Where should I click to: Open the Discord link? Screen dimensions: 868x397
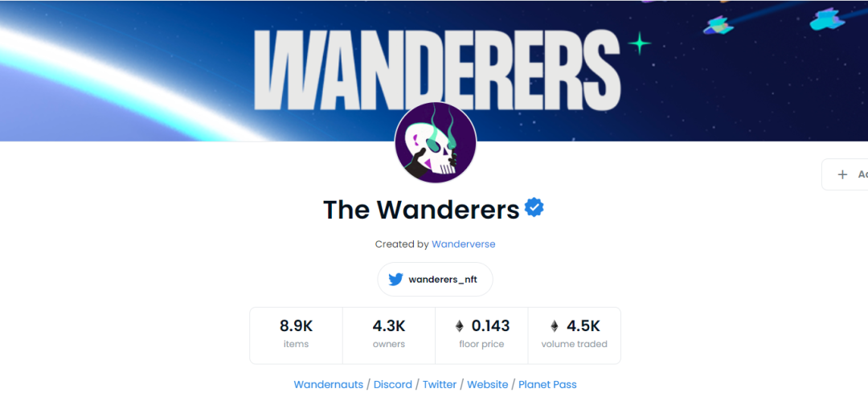click(x=393, y=384)
